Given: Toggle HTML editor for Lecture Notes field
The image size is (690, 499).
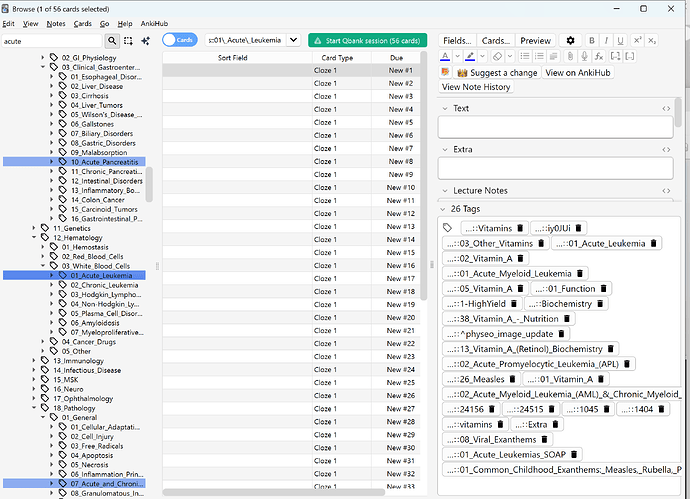Looking at the screenshot, I should [x=666, y=191].
